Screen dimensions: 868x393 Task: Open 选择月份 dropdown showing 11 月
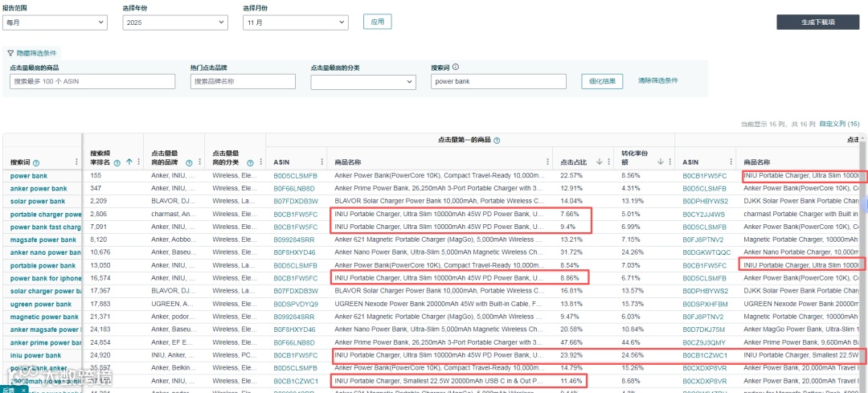click(296, 23)
